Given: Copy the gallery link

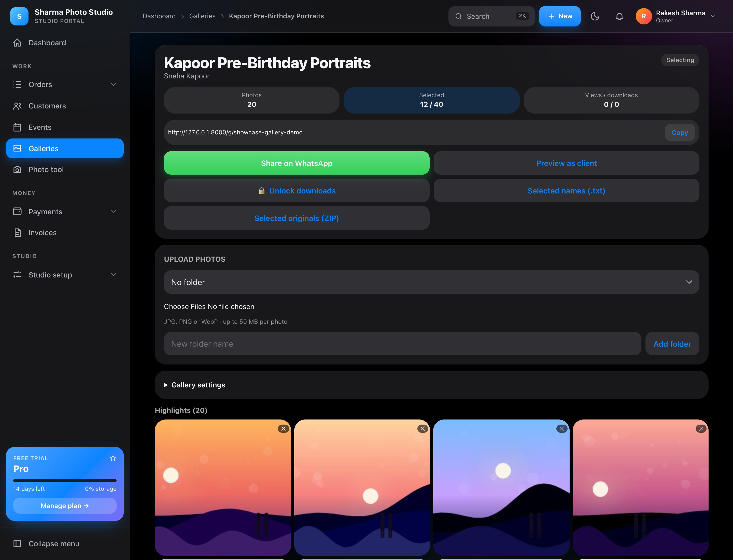Looking at the screenshot, I should (x=680, y=133).
